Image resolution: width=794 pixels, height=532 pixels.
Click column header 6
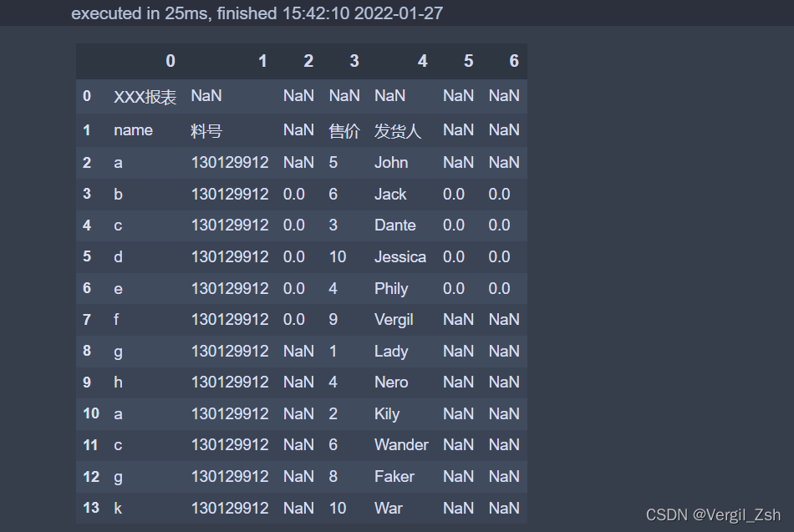[x=514, y=61]
